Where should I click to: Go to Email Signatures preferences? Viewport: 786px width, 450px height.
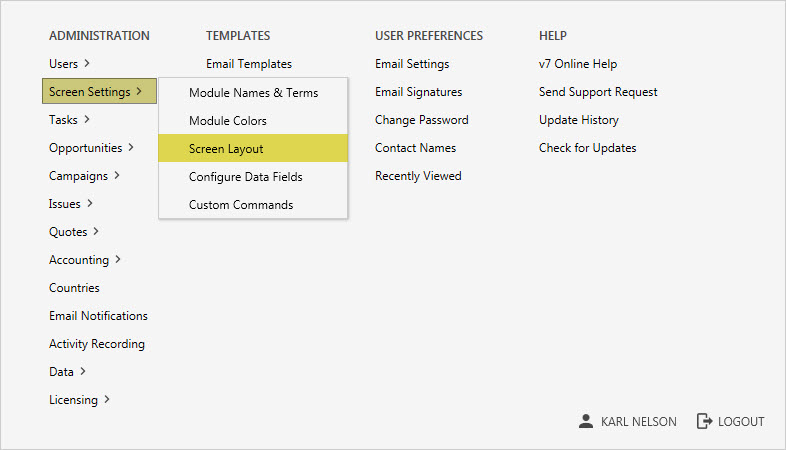click(x=418, y=92)
